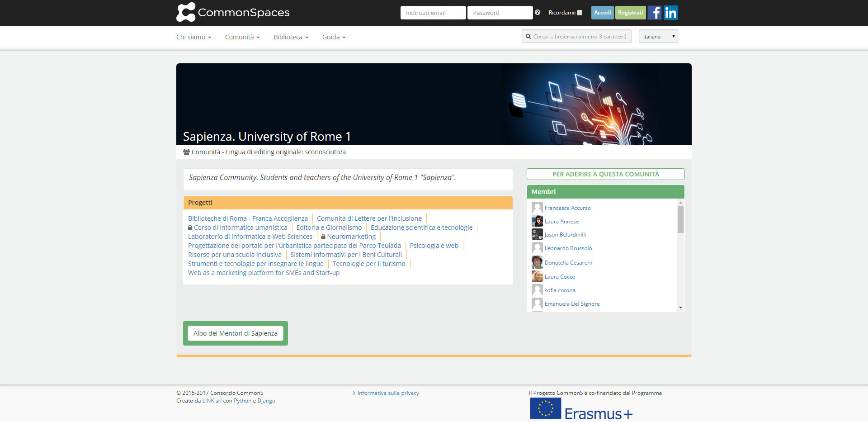Open the Neuromarketing project
The image size is (868, 422).
(351, 237)
